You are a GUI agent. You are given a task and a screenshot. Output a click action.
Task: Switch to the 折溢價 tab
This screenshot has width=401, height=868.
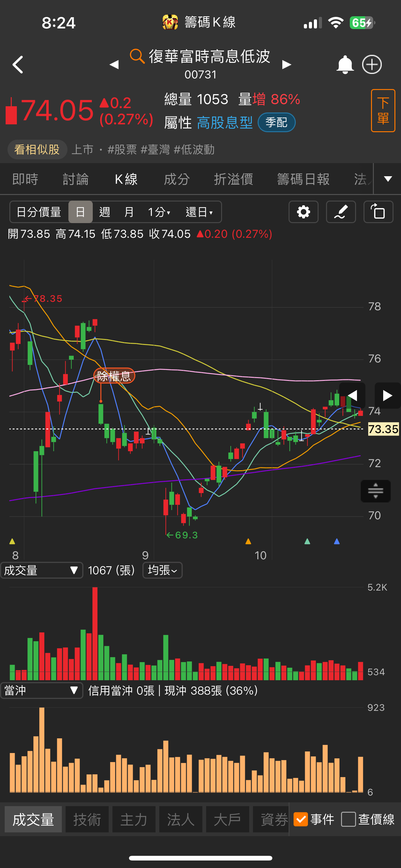click(x=233, y=179)
